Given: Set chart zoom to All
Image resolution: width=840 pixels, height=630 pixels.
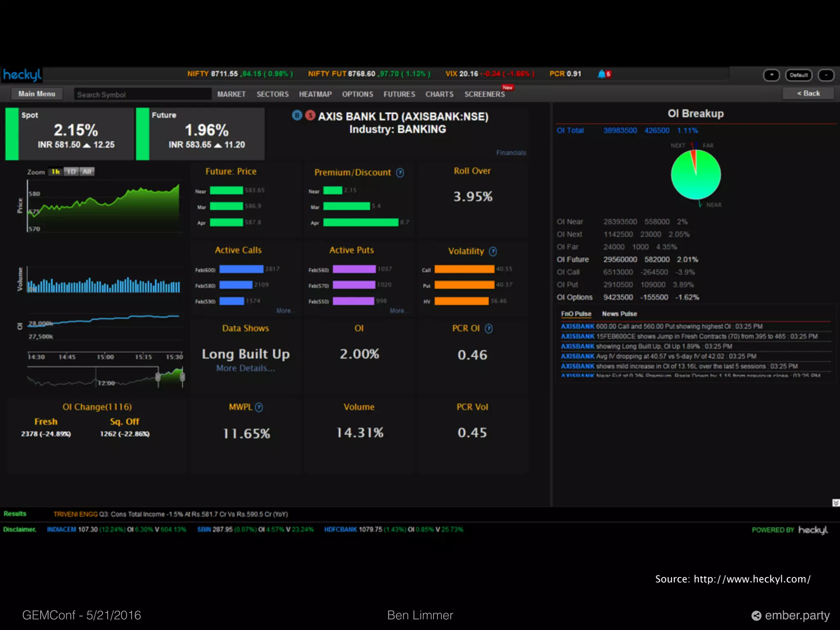Looking at the screenshot, I should tap(87, 172).
